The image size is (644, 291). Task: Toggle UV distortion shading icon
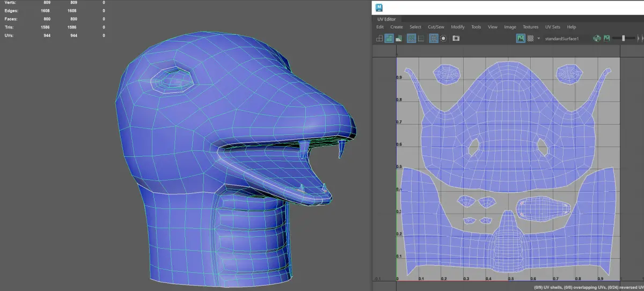pyautogui.click(x=399, y=39)
